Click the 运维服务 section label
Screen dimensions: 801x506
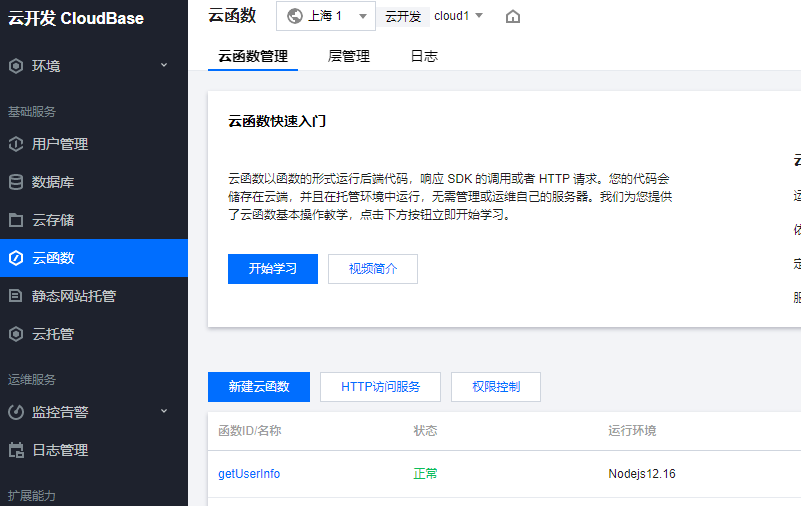(32, 380)
